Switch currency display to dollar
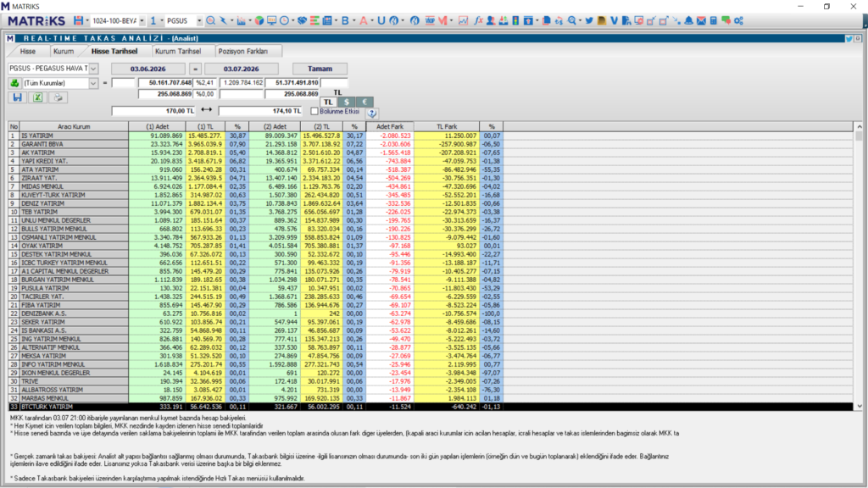 [x=347, y=102]
